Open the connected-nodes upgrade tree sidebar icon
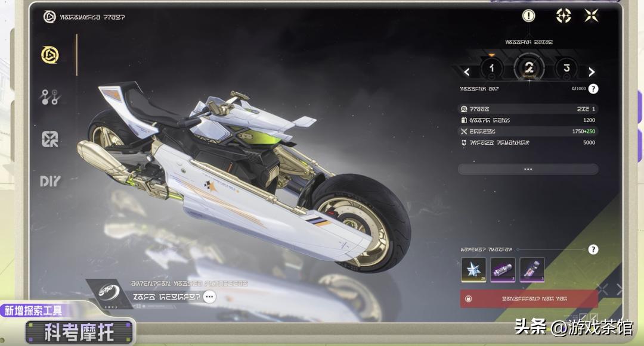644x346 pixels. [x=50, y=97]
